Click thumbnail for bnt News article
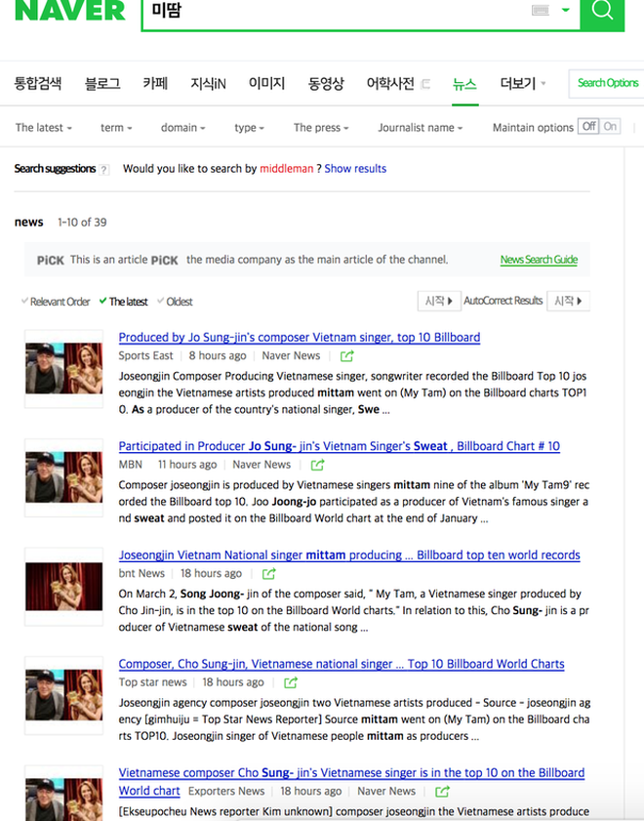The height and width of the screenshot is (821, 644). (x=63, y=587)
